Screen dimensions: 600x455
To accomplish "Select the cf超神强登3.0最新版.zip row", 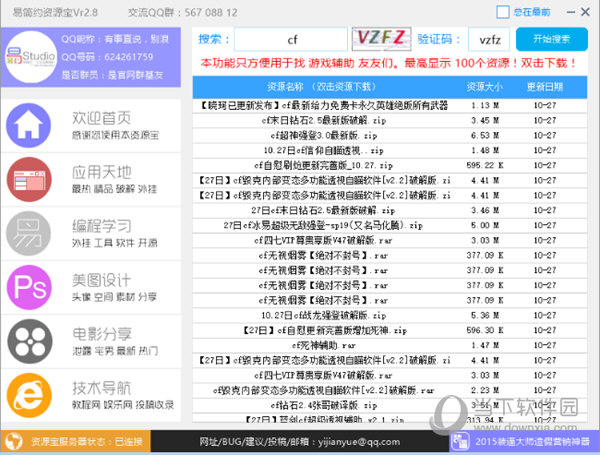I will pos(390,135).
